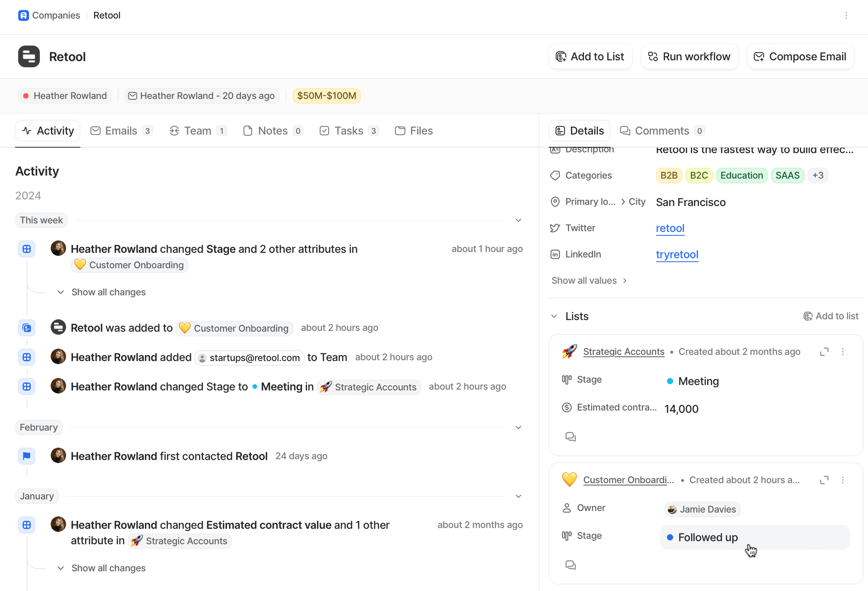Collapse the February activity section
This screenshot has width=868, height=591.
tap(518, 427)
